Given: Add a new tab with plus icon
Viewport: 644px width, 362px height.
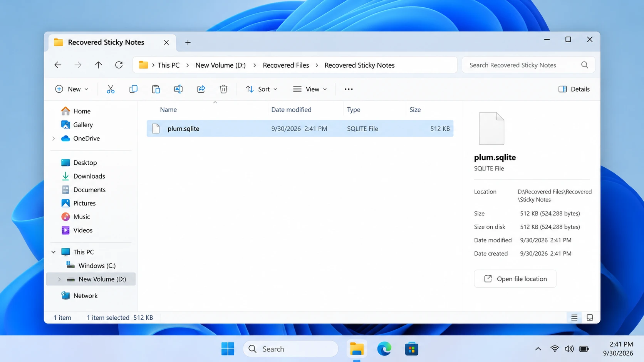Looking at the screenshot, I should 188,43.
